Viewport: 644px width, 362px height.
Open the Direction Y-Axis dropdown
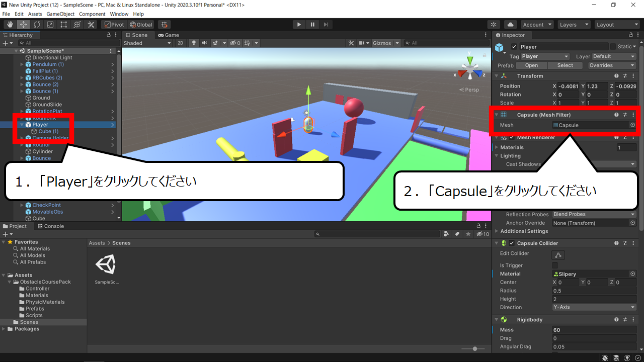594,307
